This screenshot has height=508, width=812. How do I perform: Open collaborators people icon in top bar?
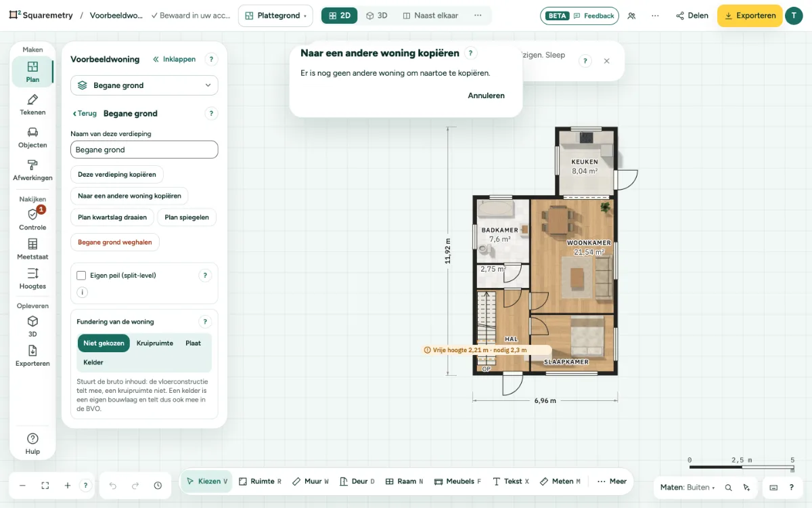click(x=631, y=16)
